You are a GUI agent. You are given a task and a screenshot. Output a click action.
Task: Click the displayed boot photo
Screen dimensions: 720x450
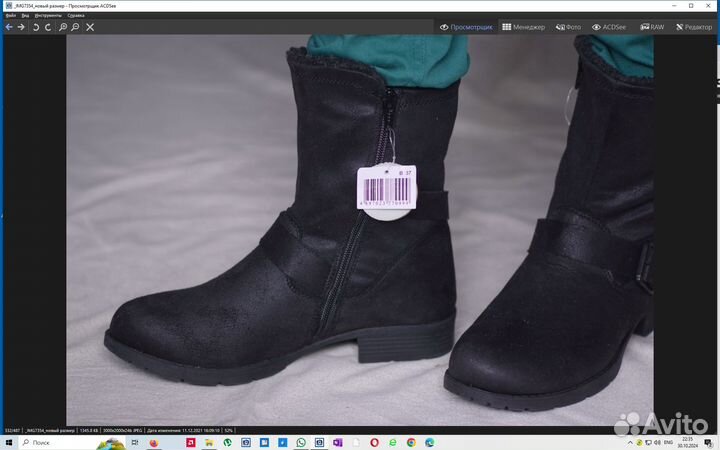click(360, 230)
